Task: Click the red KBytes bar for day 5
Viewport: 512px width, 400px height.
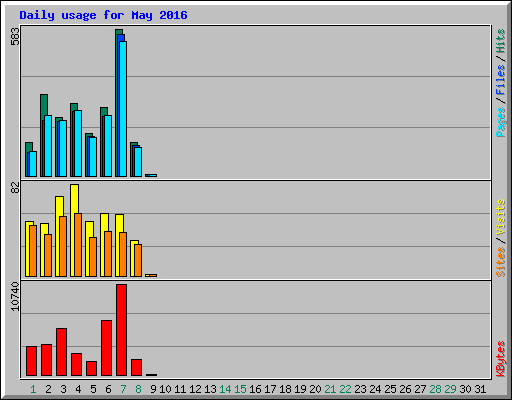Action: (x=92, y=369)
